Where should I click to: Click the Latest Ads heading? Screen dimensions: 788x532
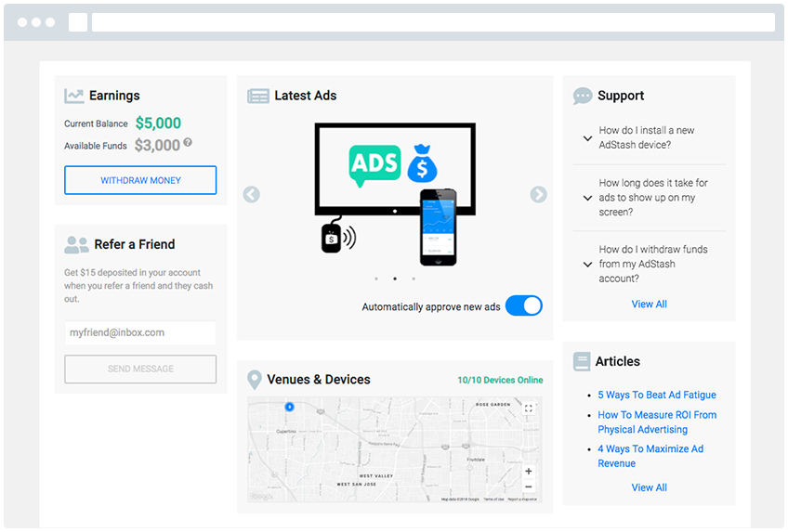[306, 96]
